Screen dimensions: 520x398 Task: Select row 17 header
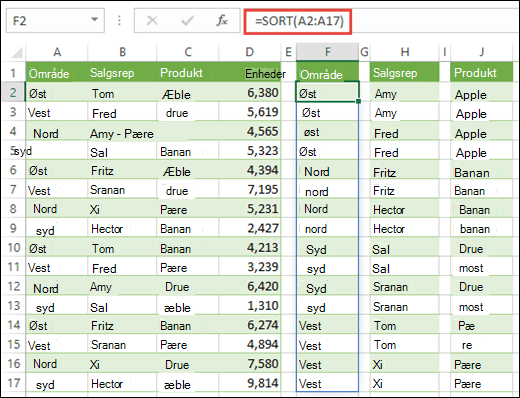tap(13, 383)
